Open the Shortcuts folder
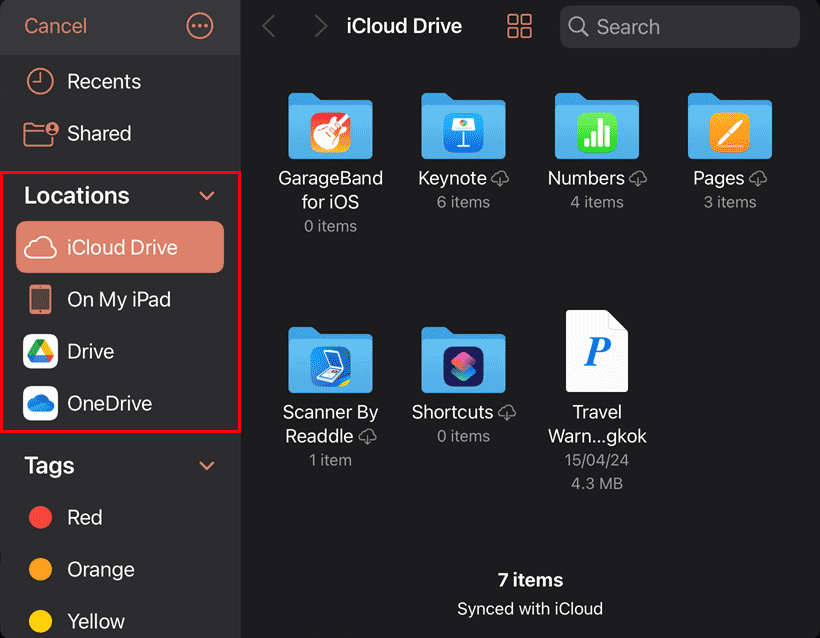The image size is (820, 638). pyautogui.click(x=464, y=361)
